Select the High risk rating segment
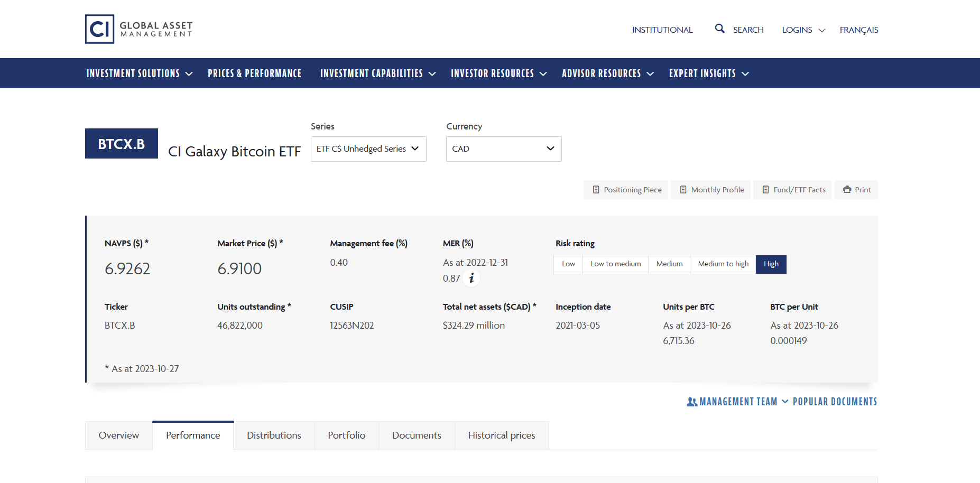Image resolution: width=980 pixels, height=483 pixels. pos(771,264)
